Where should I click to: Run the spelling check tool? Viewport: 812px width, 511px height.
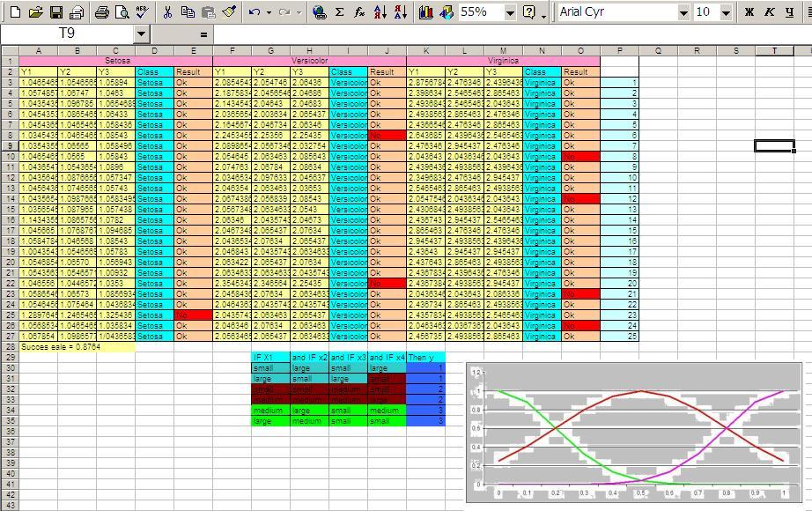coord(142,12)
